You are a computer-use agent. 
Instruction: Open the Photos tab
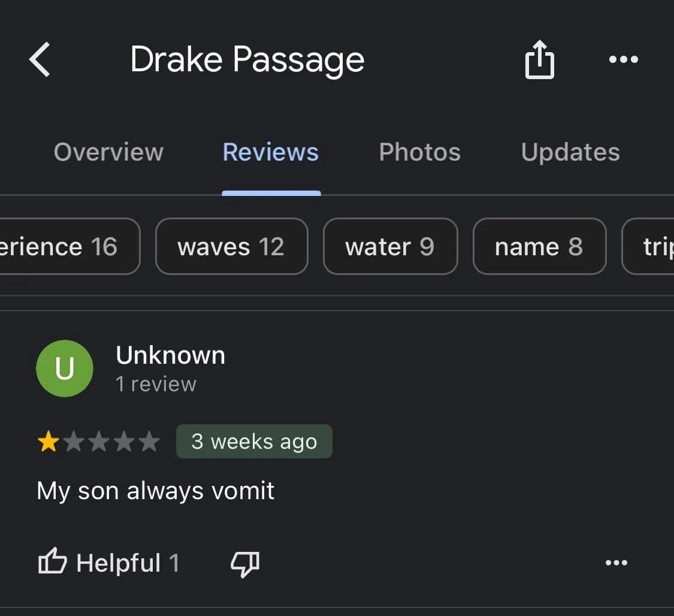[420, 152]
